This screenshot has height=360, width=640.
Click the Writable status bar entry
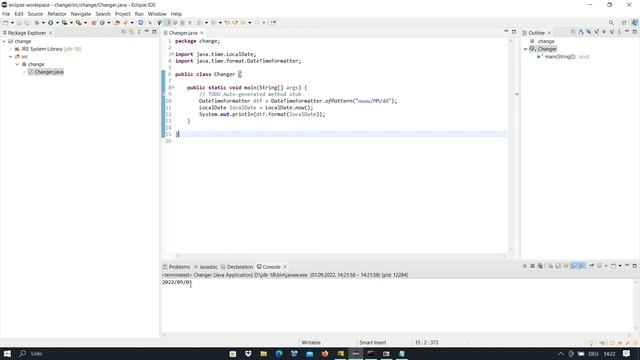(311, 343)
